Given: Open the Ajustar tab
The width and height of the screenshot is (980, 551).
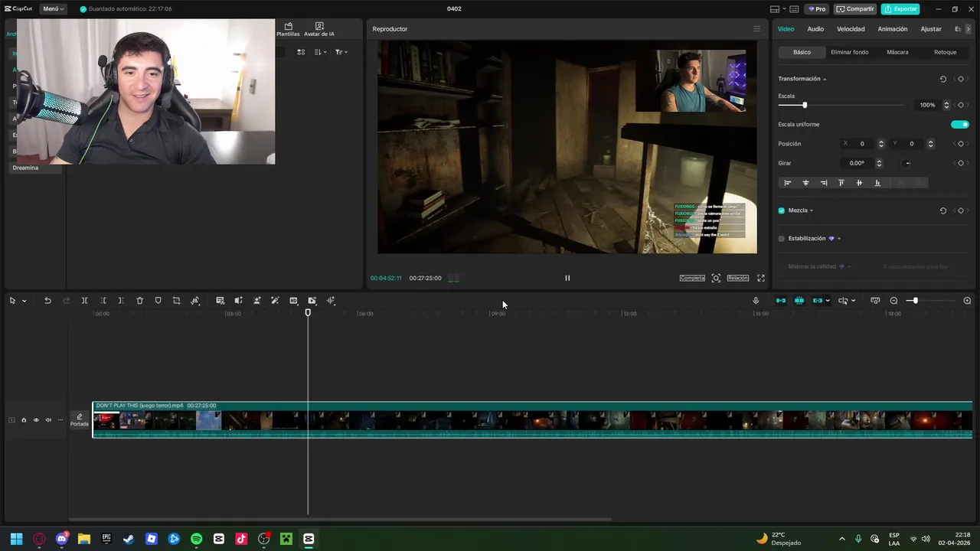Looking at the screenshot, I should pos(931,29).
